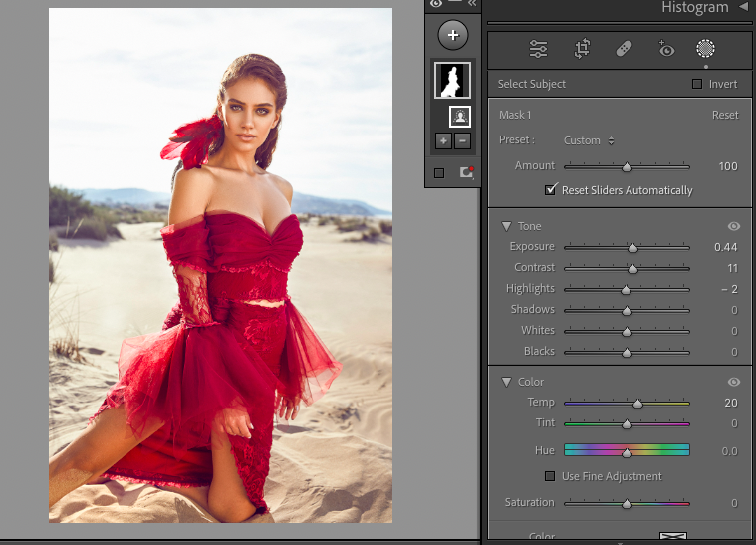Screen dimensions: 756x545
Task: Collapse the Color section triangle
Action: [506, 382]
